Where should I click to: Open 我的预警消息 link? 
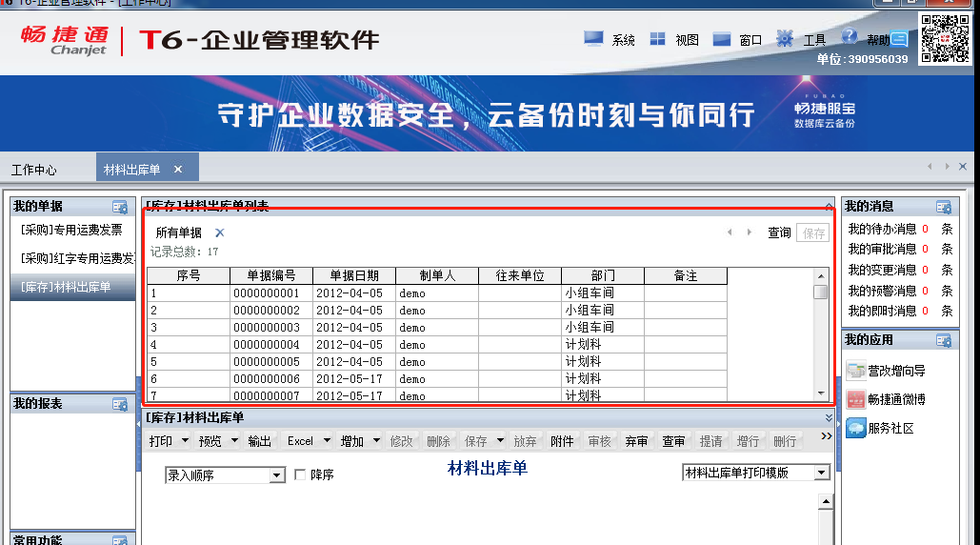coord(882,291)
